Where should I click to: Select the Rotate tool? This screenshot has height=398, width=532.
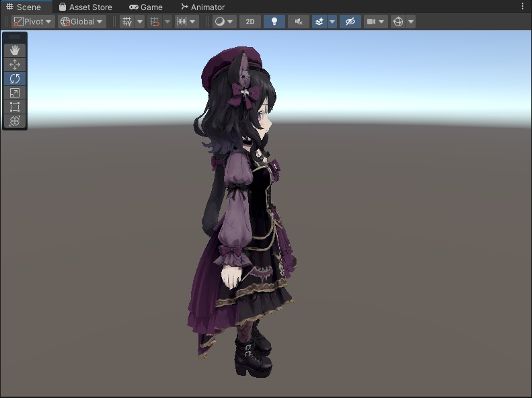[15, 79]
